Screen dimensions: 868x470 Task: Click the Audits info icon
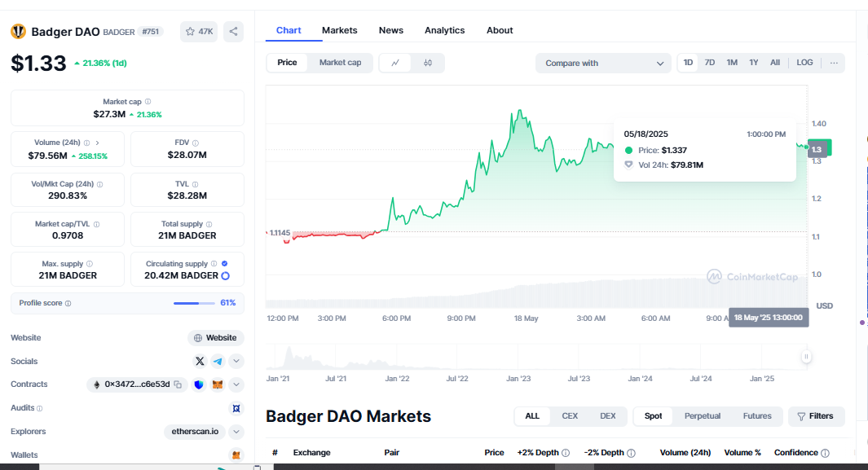tap(39, 409)
